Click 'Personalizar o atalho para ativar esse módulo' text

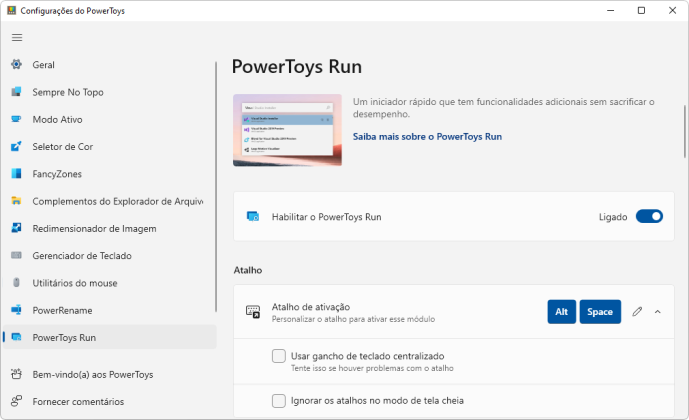(x=353, y=319)
